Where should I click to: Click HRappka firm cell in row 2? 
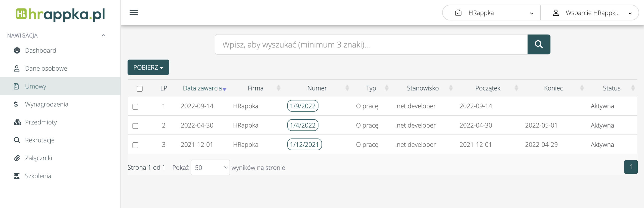tap(246, 125)
